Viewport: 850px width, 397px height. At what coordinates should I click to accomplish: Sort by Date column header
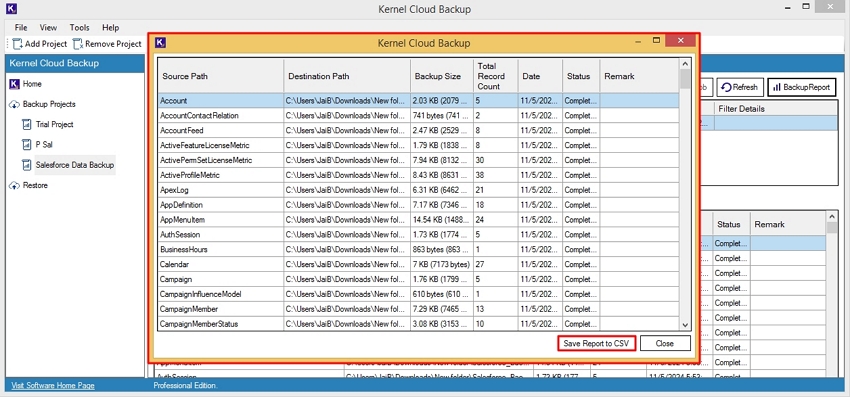[540, 76]
